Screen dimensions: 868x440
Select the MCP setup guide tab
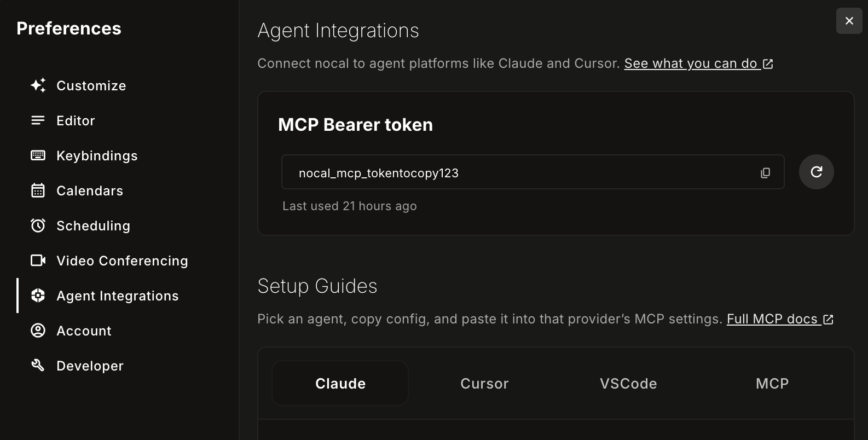coord(772,383)
